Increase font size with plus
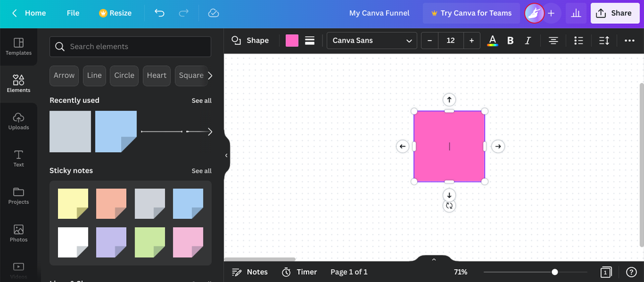The height and width of the screenshot is (282, 644). click(471, 41)
